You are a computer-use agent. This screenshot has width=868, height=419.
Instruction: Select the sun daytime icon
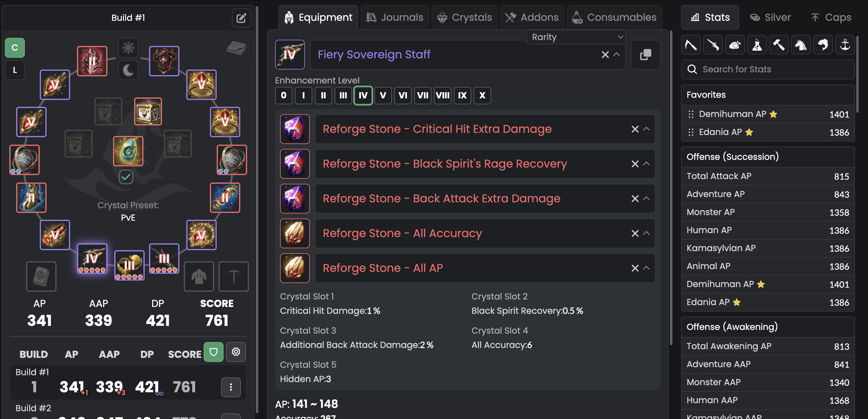click(128, 48)
